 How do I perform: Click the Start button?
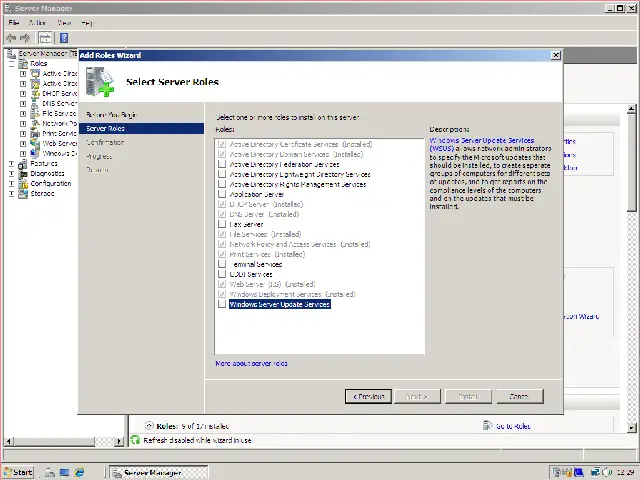(x=18, y=472)
